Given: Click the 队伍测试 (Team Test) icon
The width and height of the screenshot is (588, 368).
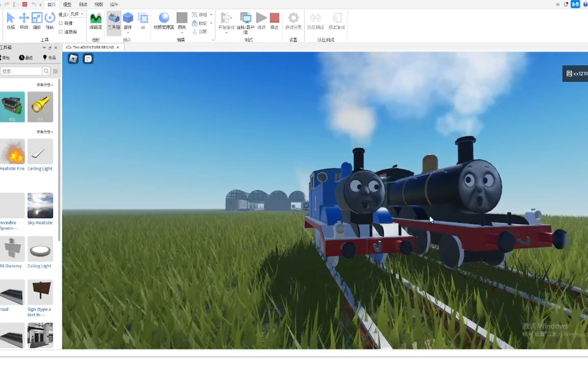Looking at the screenshot, I should [316, 18].
